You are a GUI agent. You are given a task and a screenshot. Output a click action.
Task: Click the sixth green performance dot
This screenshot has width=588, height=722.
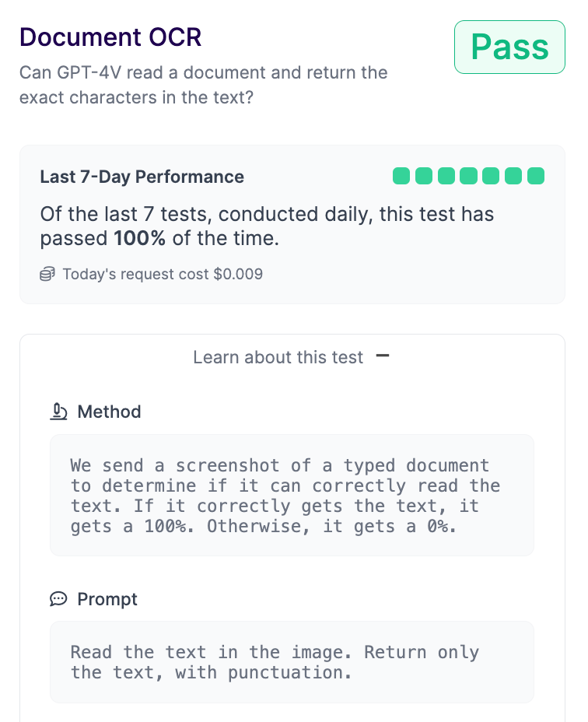coord(513,176)
